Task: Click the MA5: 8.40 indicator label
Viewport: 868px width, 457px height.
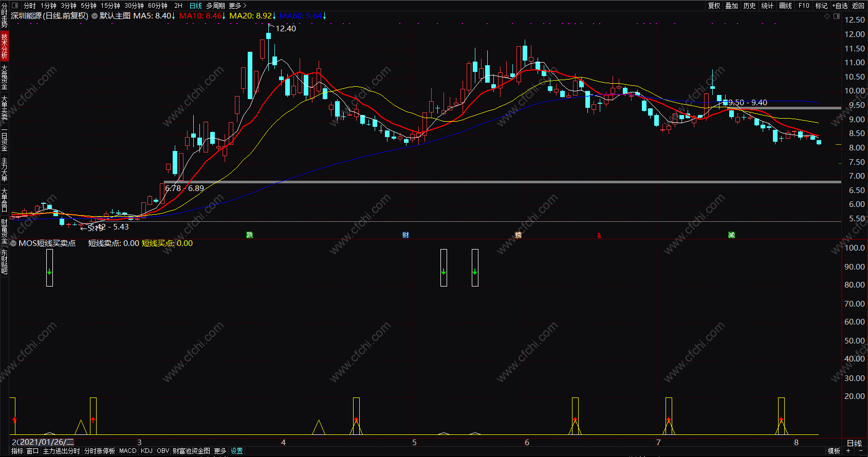Action: pos(154,16)
